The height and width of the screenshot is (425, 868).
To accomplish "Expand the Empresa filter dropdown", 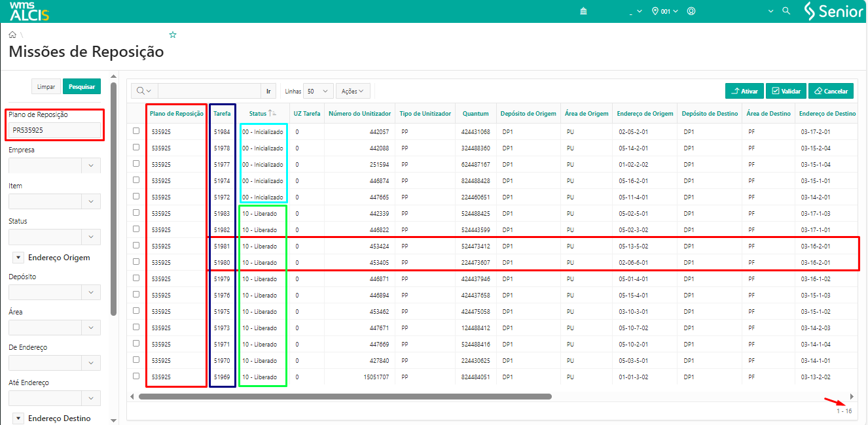I will (x=91, y=165).
